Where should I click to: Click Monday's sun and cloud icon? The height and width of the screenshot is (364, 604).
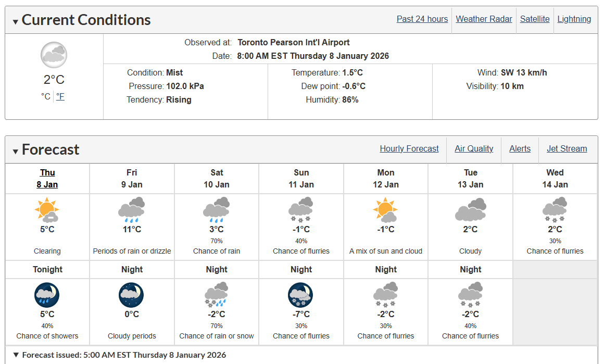click(x=386, y=210)
